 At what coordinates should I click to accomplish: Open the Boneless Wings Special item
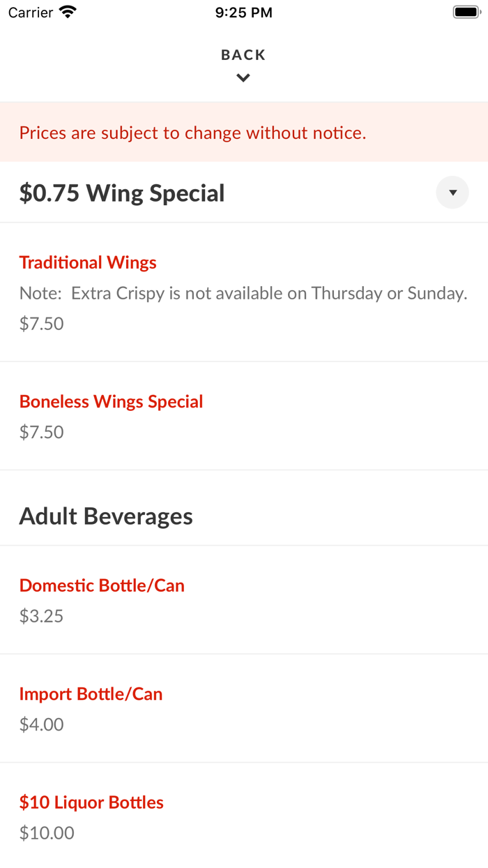click(112, 401)
